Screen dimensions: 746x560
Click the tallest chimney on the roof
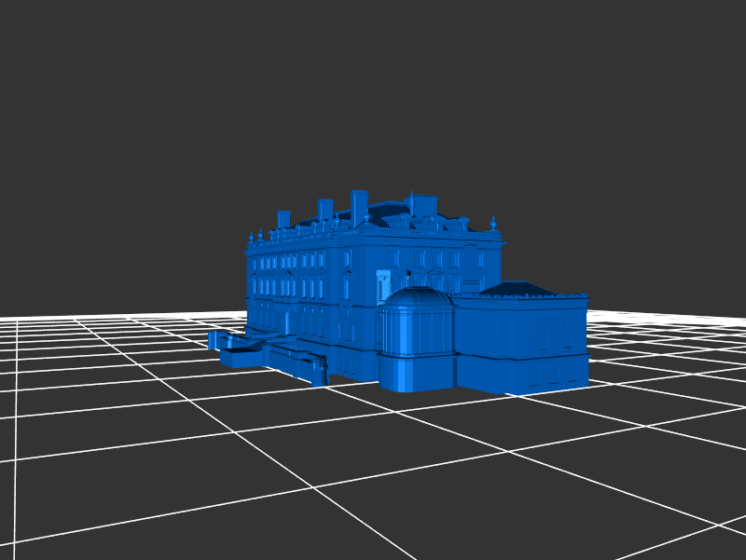359,205
